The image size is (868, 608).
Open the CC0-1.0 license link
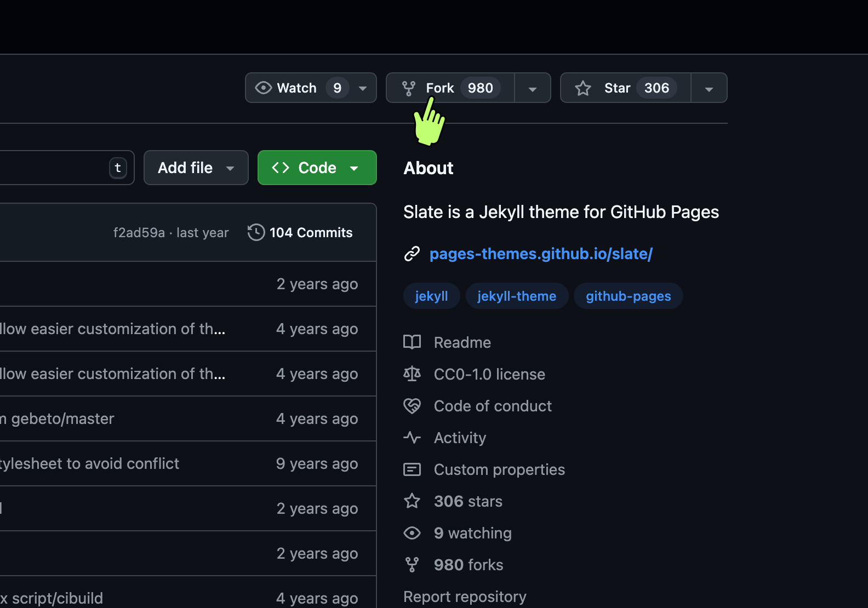pyautogui.click(x=489, y=374)
